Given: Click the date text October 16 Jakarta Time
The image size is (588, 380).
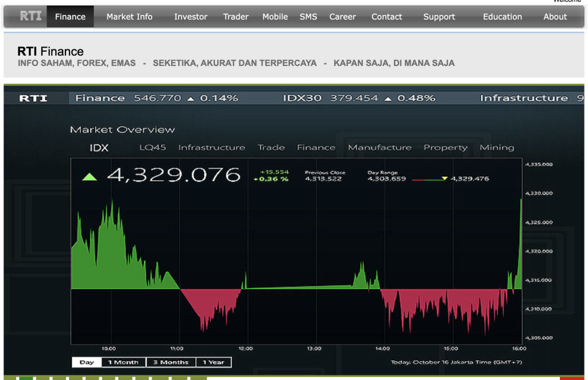Looking at the screenshot, I should tap(457, 362).
